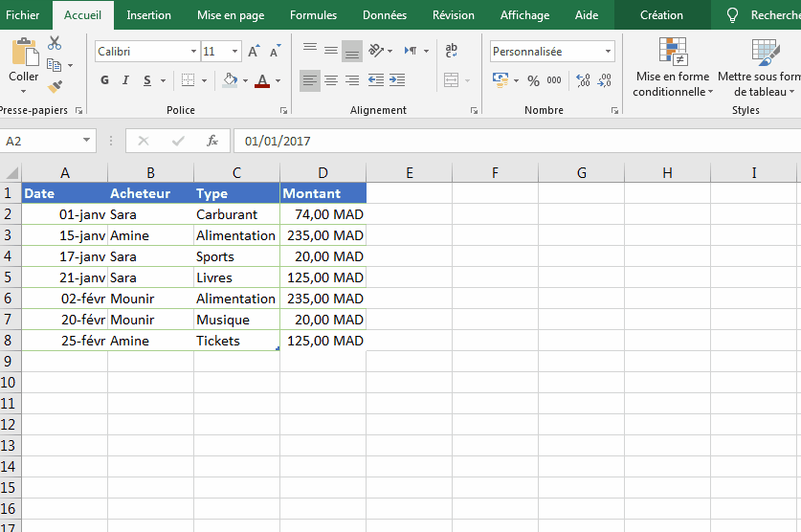The width and height of the screenshot is (801, 532).
Task: Expand the Name Box dropdown arrow
Action: (87, 141)
